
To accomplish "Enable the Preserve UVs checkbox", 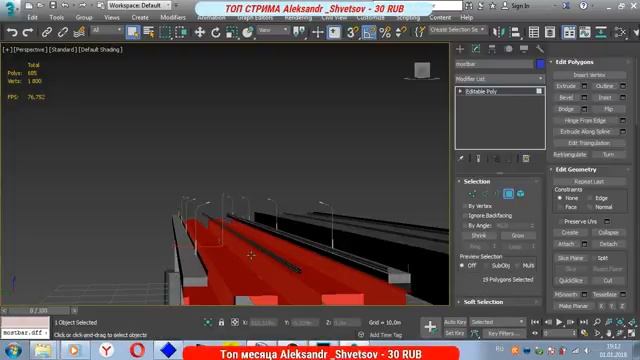I will click(560, 221).
